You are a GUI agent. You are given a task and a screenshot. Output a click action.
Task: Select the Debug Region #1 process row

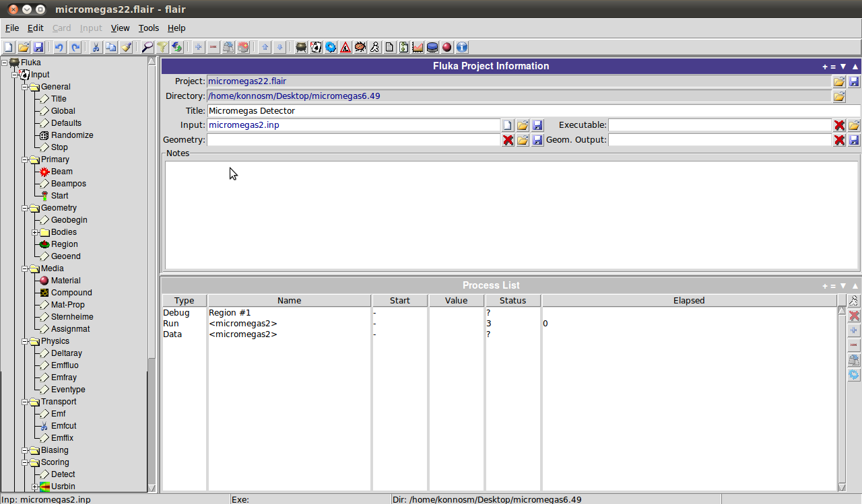coord(500,313)
